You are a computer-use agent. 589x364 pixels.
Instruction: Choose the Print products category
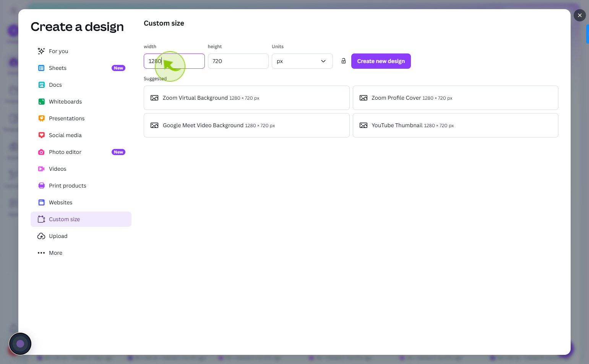click(81, 186)
